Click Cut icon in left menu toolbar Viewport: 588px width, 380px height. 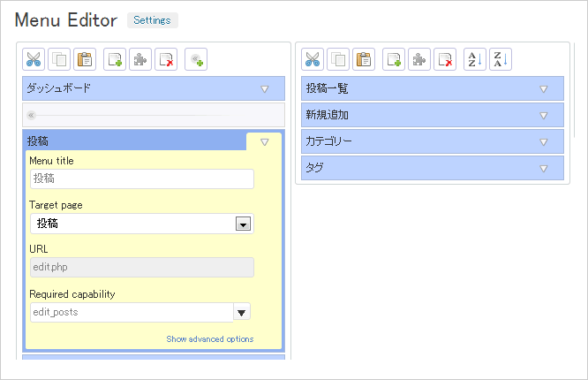34,60
